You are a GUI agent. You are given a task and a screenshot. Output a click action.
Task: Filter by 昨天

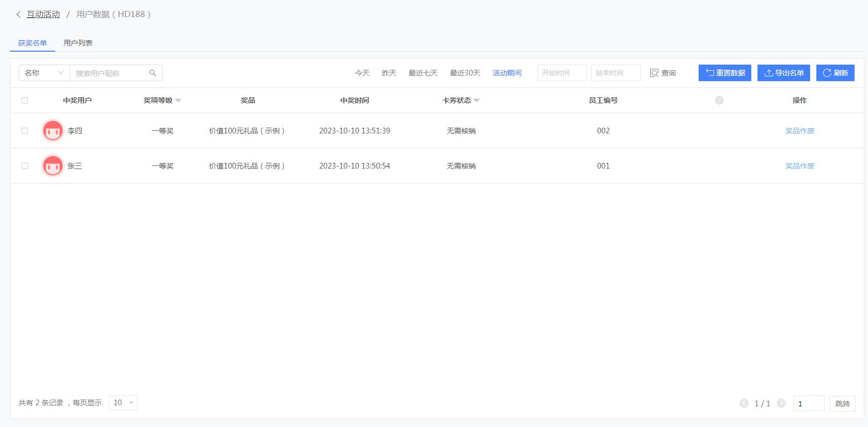click(389, 73)
